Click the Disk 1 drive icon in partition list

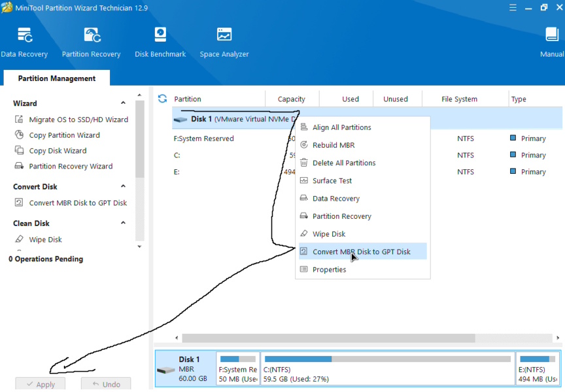tap(180, 120)
